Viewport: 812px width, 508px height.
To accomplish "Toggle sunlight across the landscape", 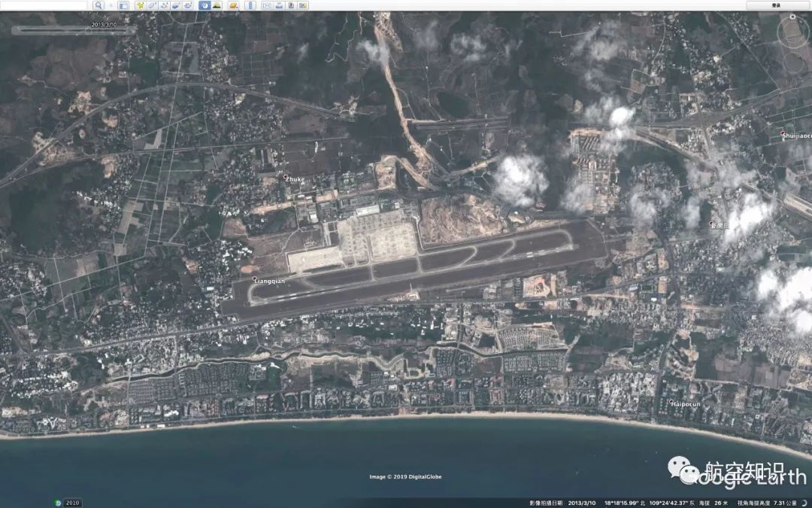I will [217, 5].
